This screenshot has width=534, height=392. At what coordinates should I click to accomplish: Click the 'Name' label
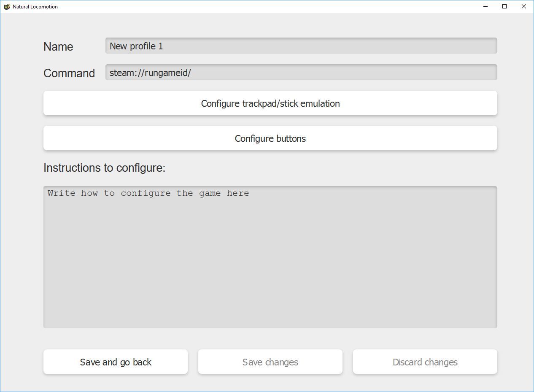click(x=58, y=46)
